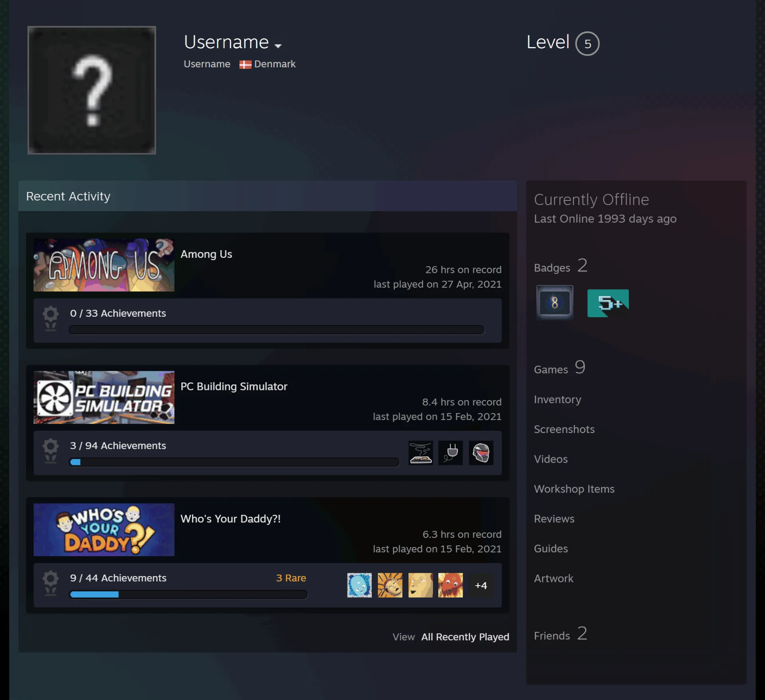Click the Among Us achievements trophy icon
This screenshot has height=700, width=765.
[x=51, y=318]
